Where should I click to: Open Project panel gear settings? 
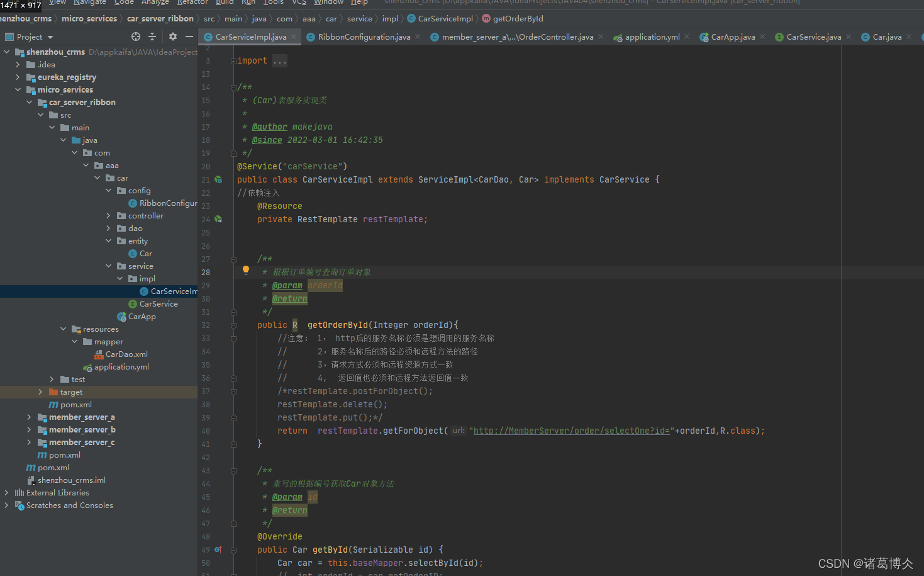[x=173, y=37]
